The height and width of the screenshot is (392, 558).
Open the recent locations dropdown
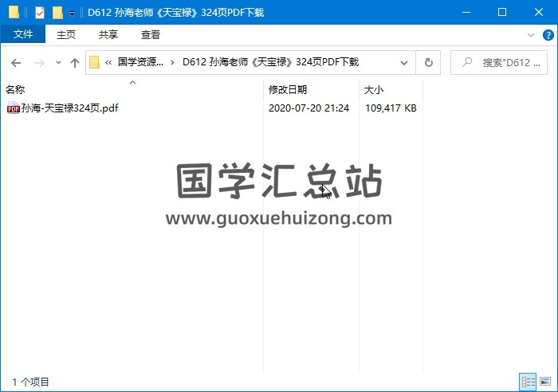(x=58, y=63)
